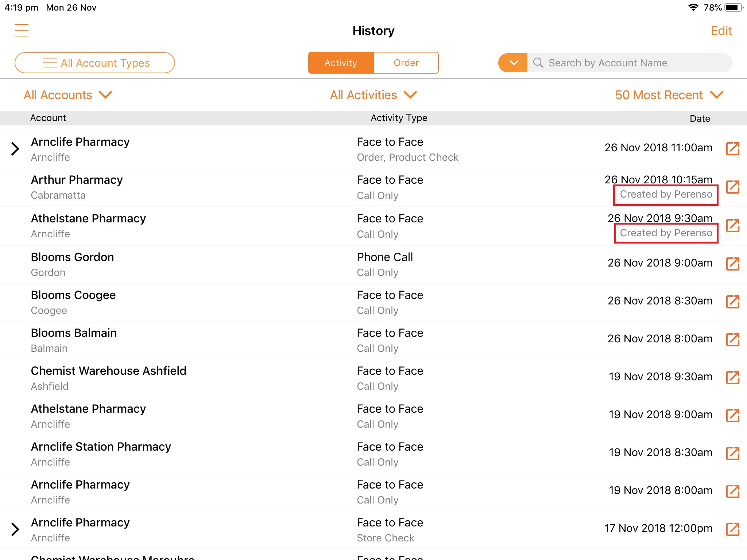Open edit icon for Blooms Gordon activity
747x560 pixels.
coord(732,264)
